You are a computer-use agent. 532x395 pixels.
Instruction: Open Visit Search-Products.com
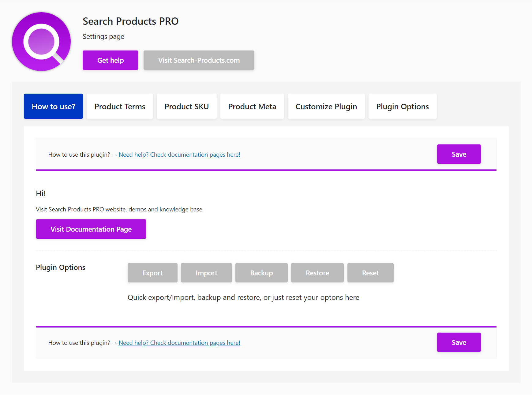tap(199, 60)
